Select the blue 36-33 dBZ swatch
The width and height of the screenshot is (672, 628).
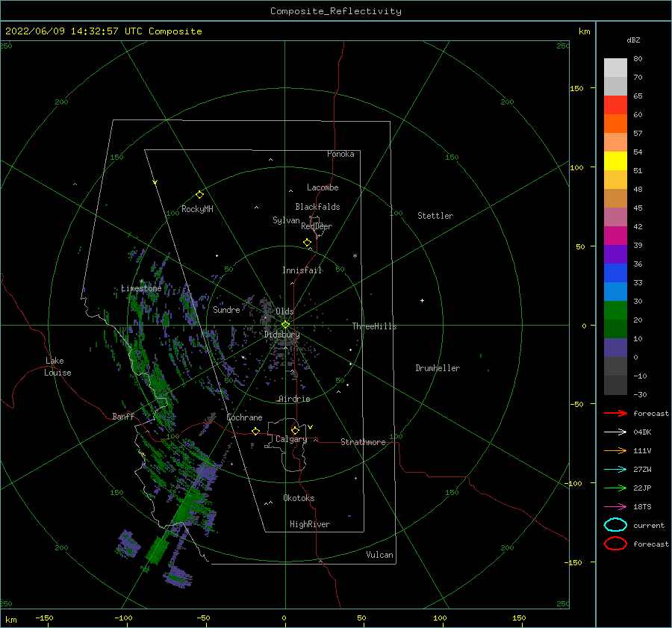click(x=615, y=273)
